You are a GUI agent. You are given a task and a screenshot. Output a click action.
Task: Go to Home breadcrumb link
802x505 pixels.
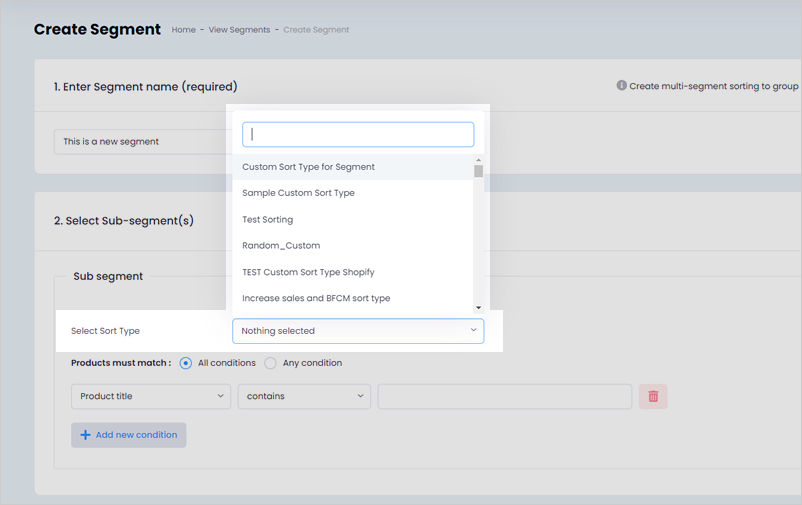(x=184, y=30)
